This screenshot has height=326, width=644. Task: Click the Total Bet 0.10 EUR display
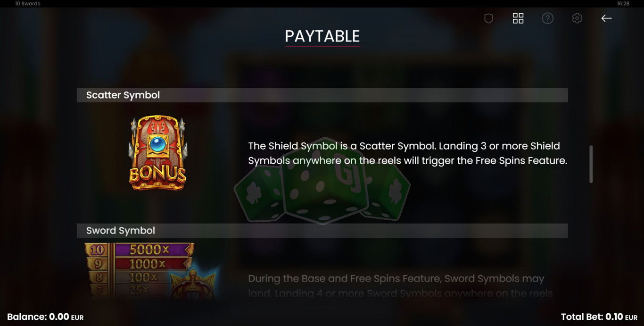pyautogui.click(x=599, y=317)
